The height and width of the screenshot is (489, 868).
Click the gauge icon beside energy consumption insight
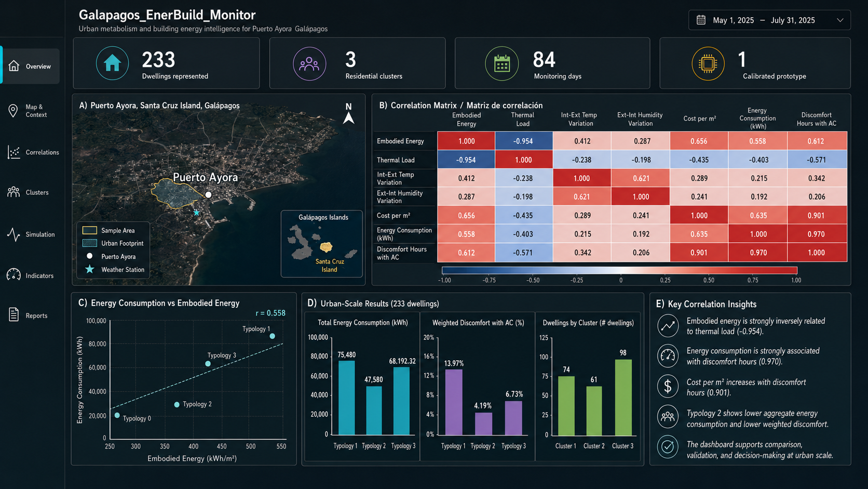point(668,356)
